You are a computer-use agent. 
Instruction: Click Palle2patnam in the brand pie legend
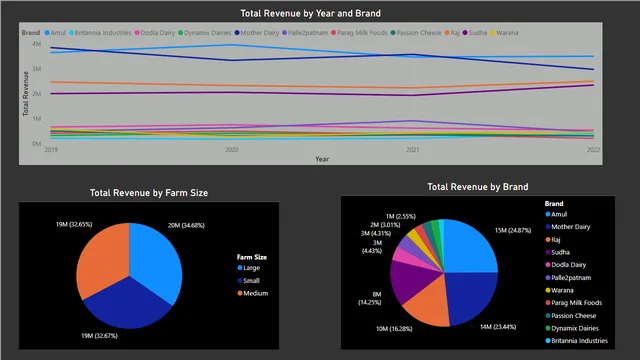point(568,278)
